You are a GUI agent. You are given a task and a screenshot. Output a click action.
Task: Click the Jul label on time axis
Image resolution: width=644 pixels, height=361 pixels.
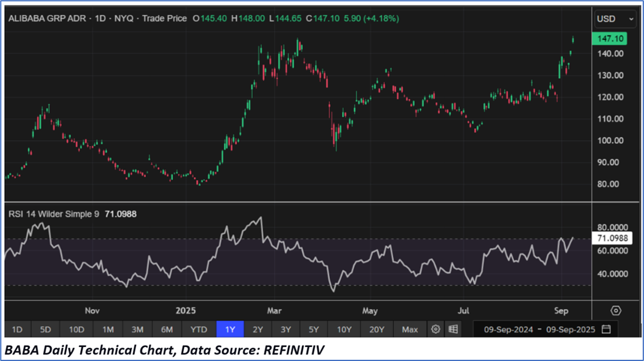[x=464, y=311]
